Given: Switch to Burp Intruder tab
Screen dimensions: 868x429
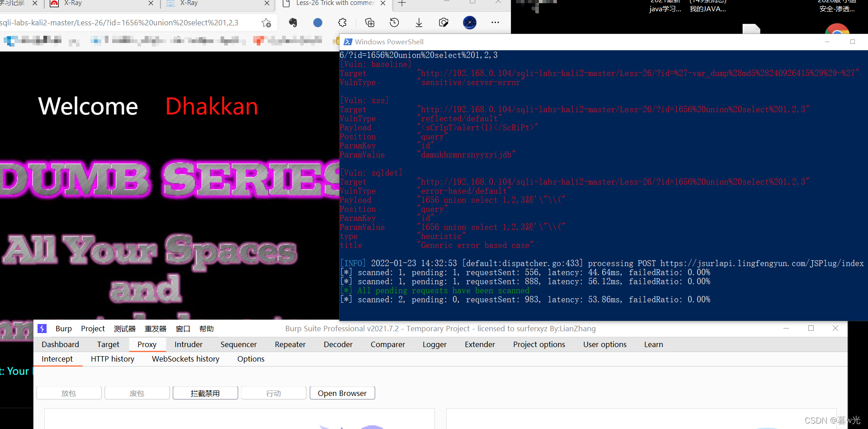Looking at the screenshot, I should point(189,344).
